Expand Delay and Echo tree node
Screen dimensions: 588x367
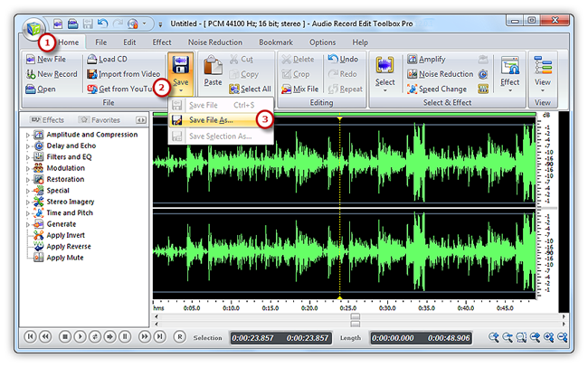[x=27, y=146]
